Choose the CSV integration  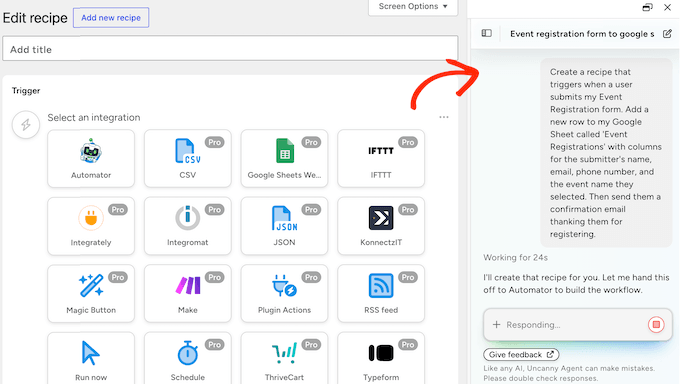point(188,158)
